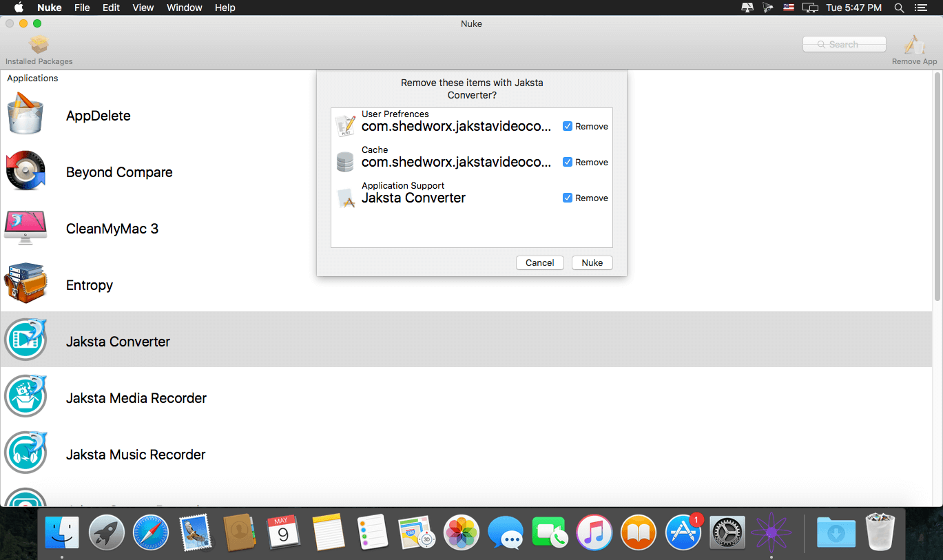Open Notification Center from menu bar

tap(921, 8)
